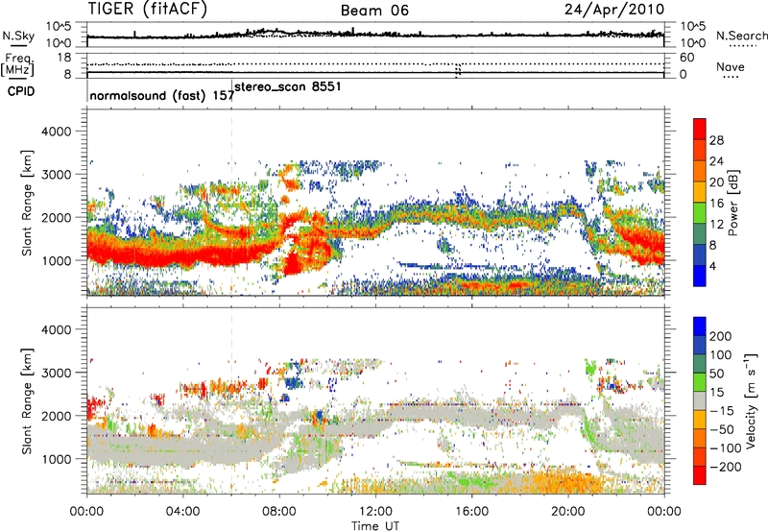Click the -200 label on Velocity scale

tap(726, 467)
